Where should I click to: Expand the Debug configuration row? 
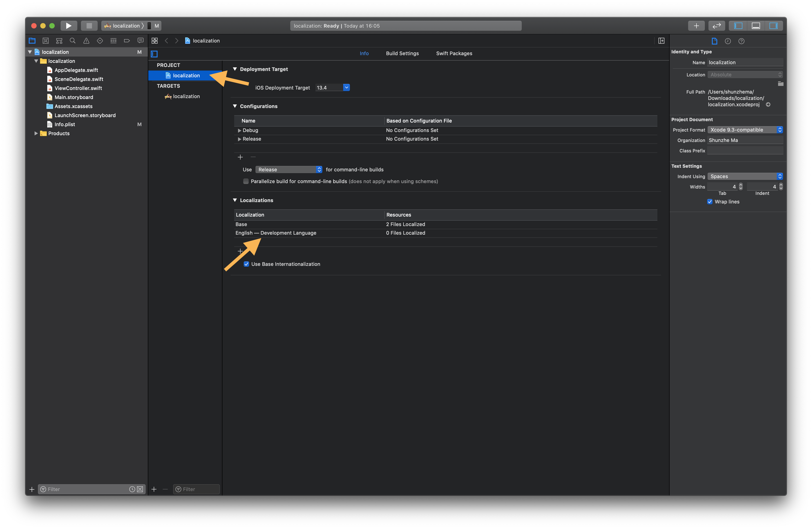pyautogui.click(x=239, y=130)
